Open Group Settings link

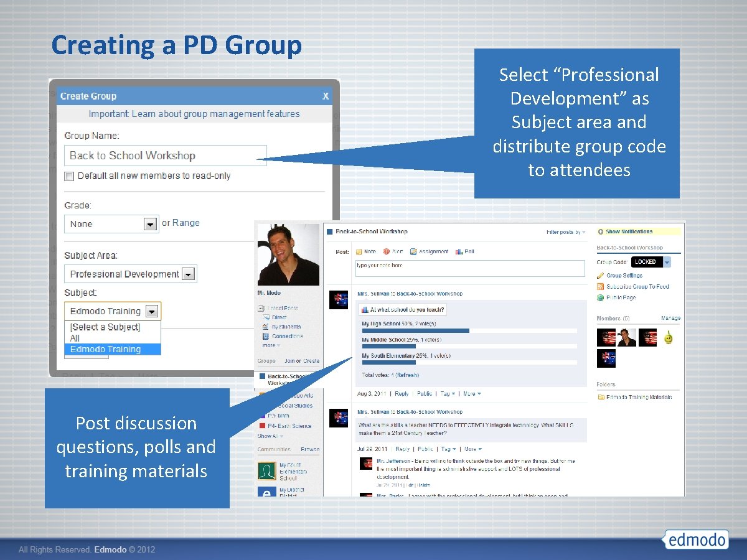click(624, 276)
